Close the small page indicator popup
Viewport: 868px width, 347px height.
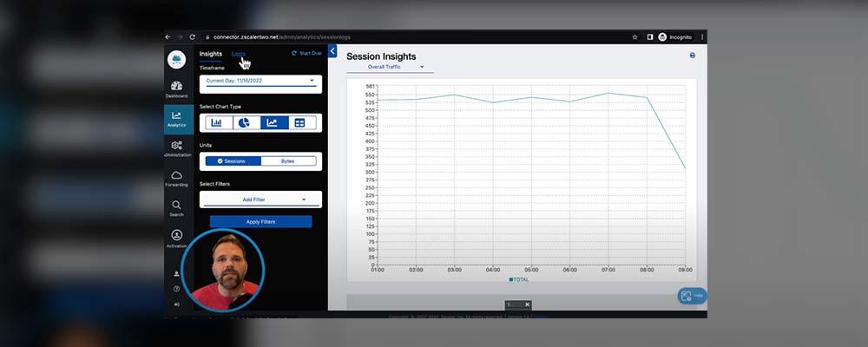point(528,304)
